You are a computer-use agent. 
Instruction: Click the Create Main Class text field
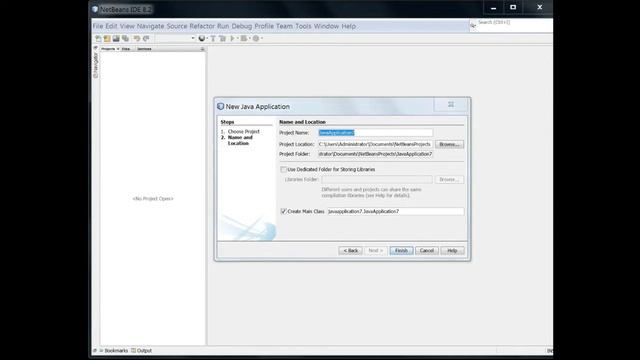click(396, 211)
